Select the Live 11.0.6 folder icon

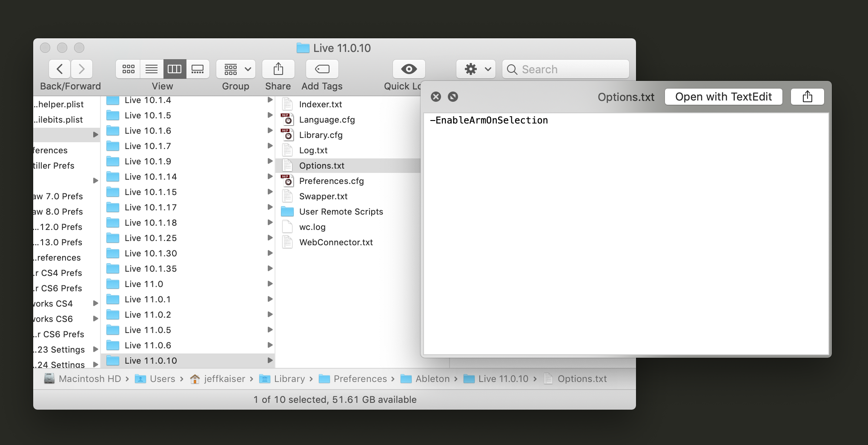[x=113, y=345]
